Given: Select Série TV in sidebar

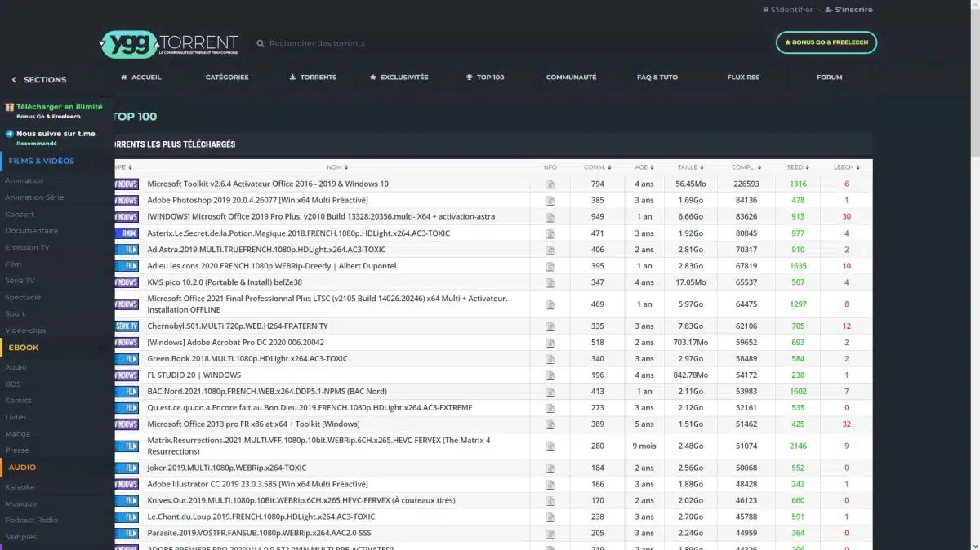Looking at the screenshot, I should 20,281.
